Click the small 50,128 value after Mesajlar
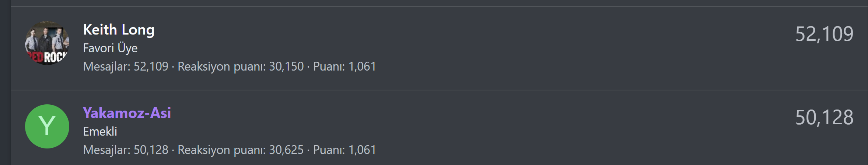 point(151,150)
